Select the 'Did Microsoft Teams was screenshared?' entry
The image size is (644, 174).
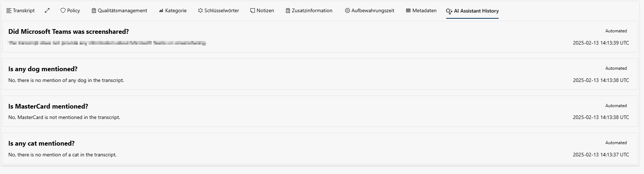(320, 37)
